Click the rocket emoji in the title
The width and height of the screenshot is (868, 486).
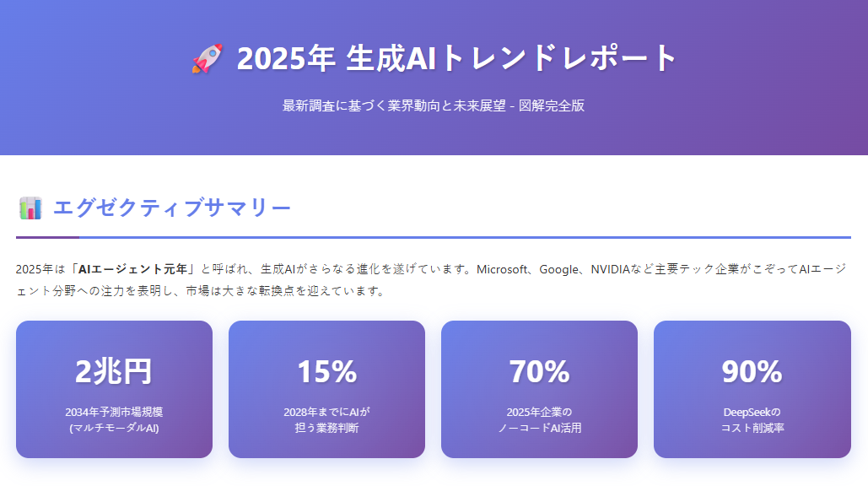tap(206, 59)
